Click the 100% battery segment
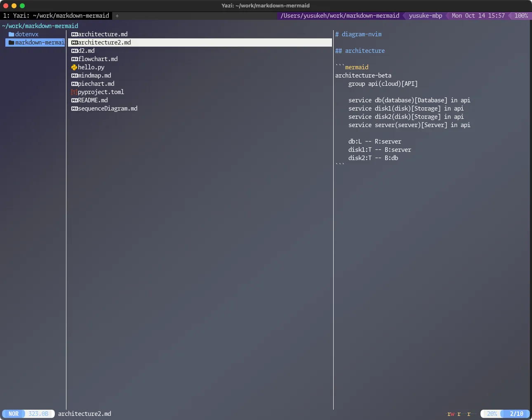Image resolution: width=532 pixels, height=420 pixels. [x=521, y=16]
